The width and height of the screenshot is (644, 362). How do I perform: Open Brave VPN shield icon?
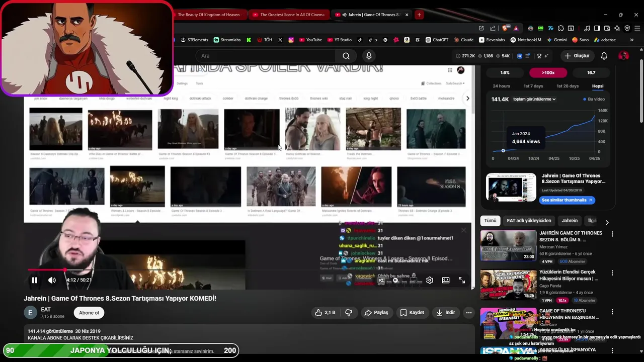click(x=627, y=28)
